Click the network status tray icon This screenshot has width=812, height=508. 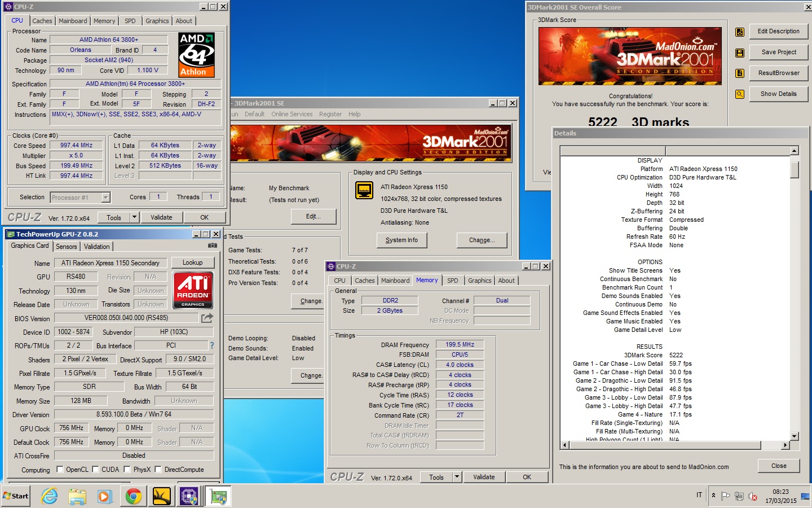pyautogui.click(x=739, y=496)
